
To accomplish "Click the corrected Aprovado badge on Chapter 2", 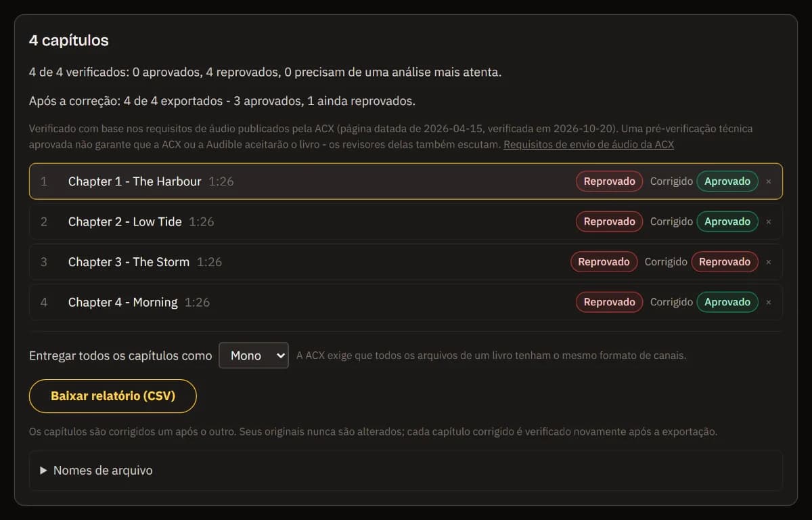I will (727, 221).
